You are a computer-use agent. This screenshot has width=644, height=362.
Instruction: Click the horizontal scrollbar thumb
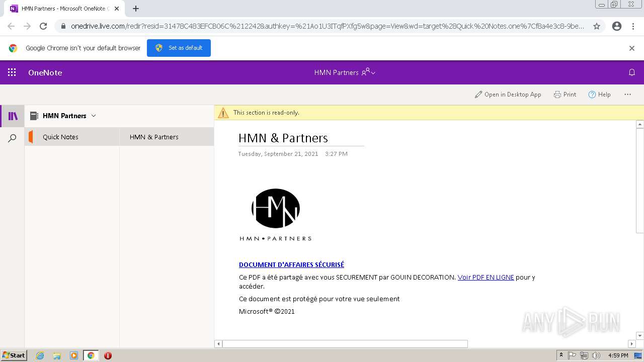pyautogui.click(x=345, y=344)
